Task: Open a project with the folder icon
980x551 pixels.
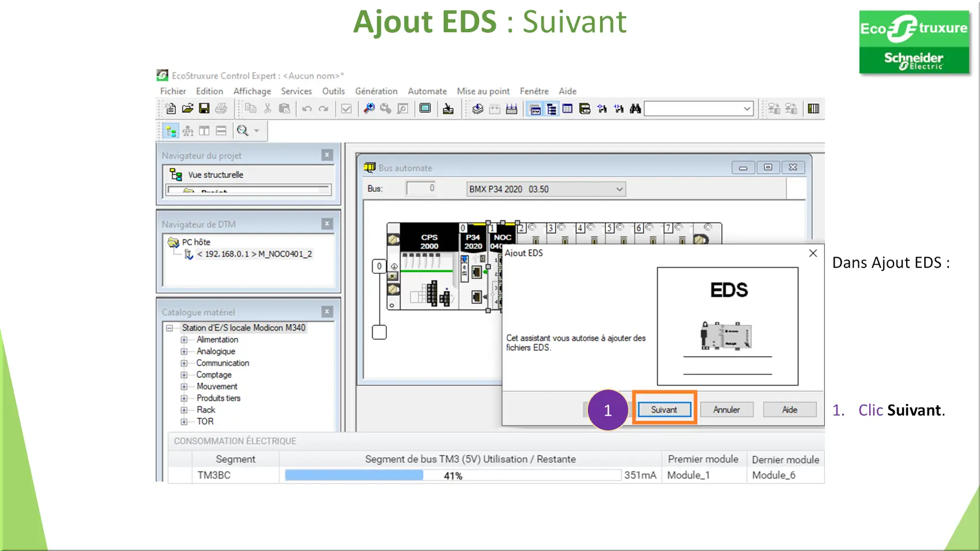Action: pos(188,108)
